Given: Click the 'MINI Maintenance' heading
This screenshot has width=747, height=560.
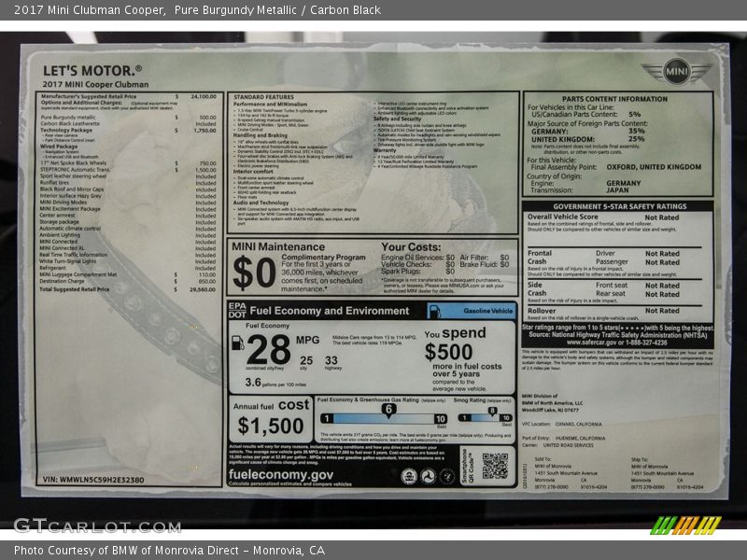Looking at the screenshot, I should (x=278, y=246).
